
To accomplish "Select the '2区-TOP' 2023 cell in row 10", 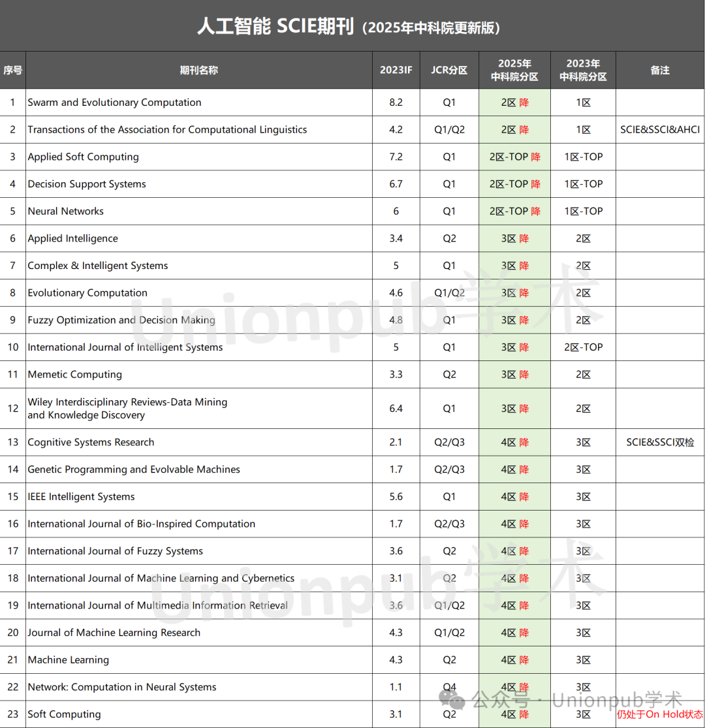I will click(x=584, y=347).
